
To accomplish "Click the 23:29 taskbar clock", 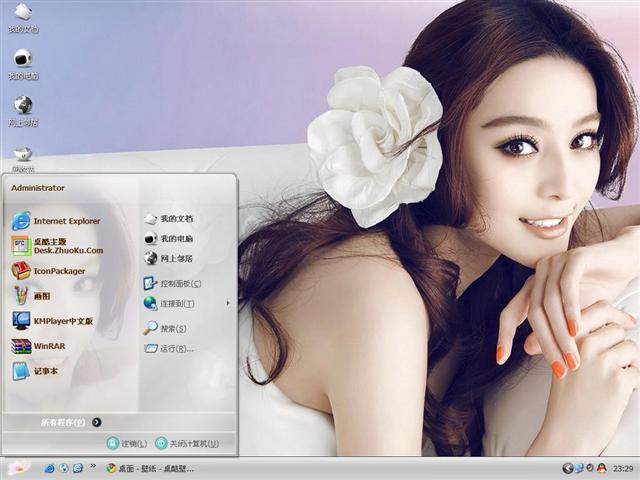I will (x=623, y=469).
